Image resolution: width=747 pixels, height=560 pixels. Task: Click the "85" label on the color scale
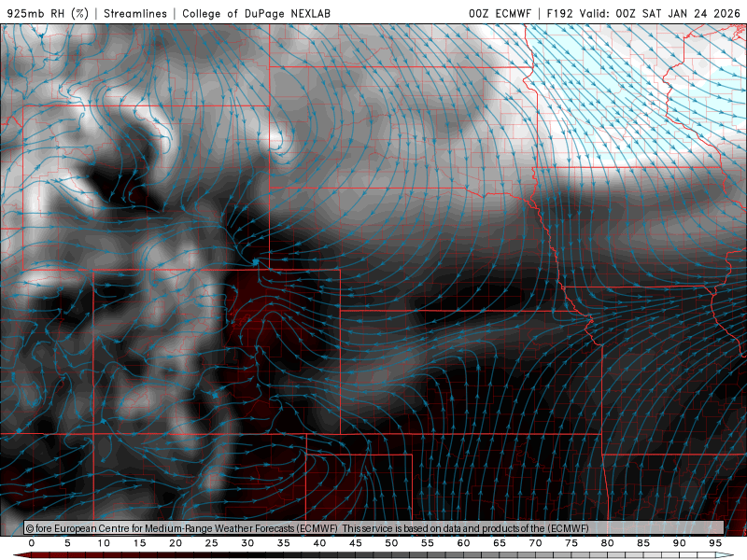pyautogui.click(x=643, y=543)
